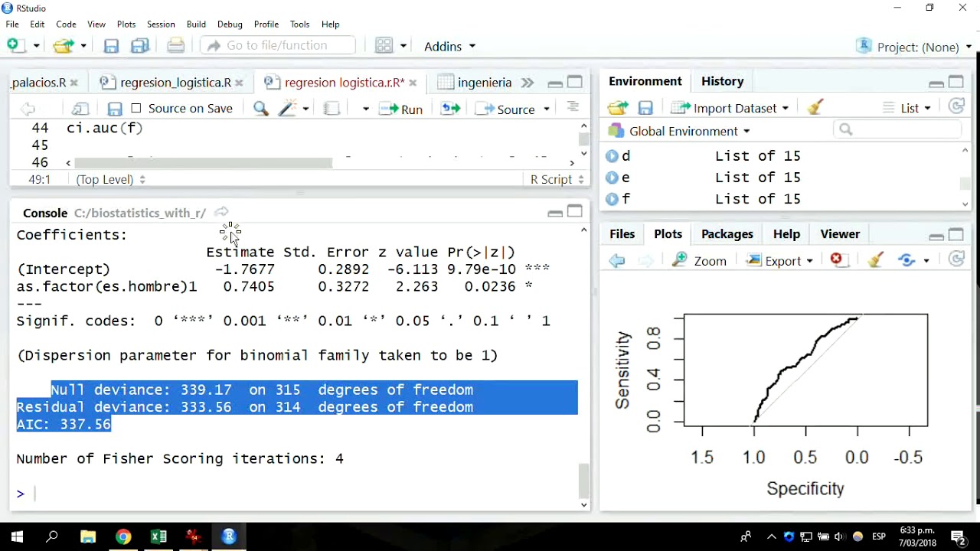This screenshot has width=980, height=551.
Task: Click the view current directory arrow in Console
Action: tap(221, 212)
